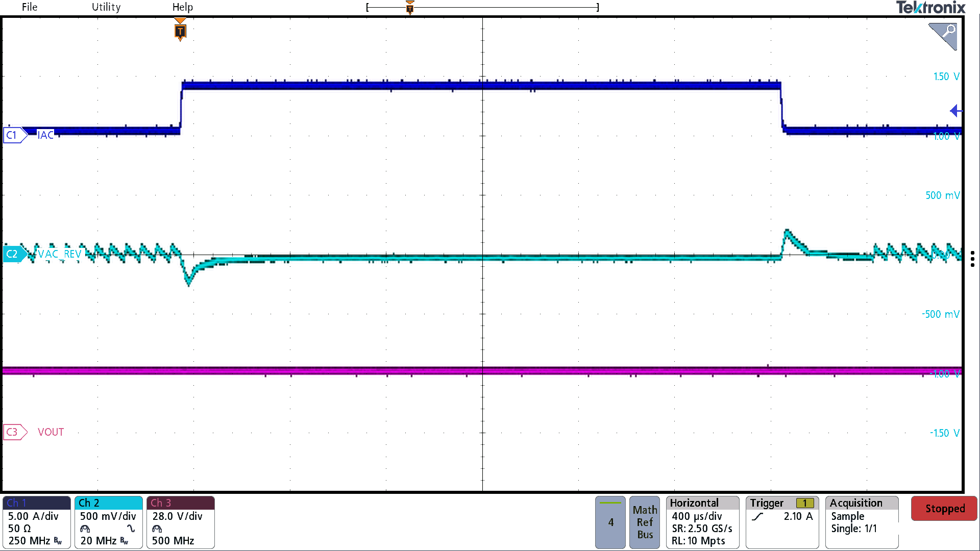The height and width of the screenshot is (551, 980).
Task: Click the blue trigger level arrow on the right
Action: pos(955,111)
